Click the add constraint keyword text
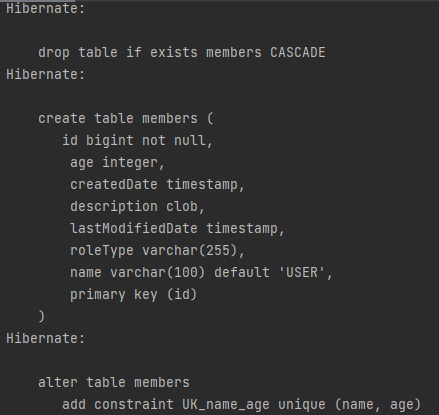 pyautogui.click(x=118, y=405)
